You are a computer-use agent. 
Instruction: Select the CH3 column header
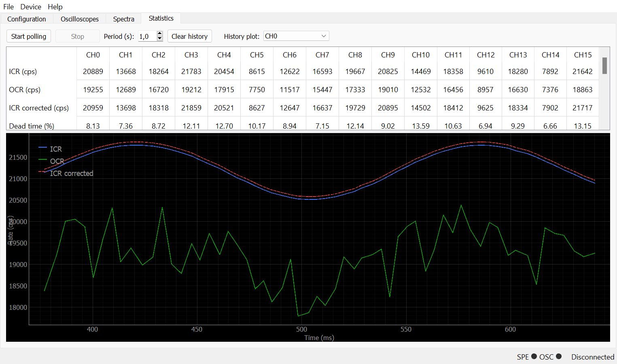coord(191,55)
